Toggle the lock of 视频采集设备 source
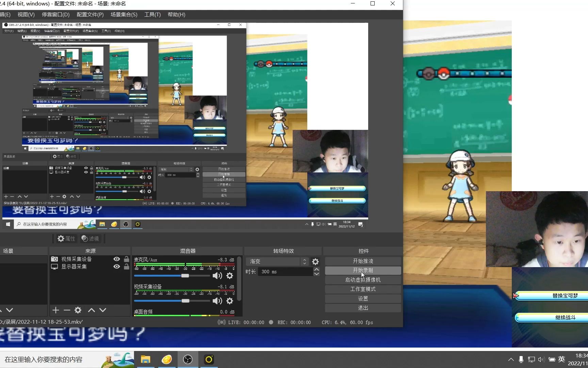 tap(127, 259)
